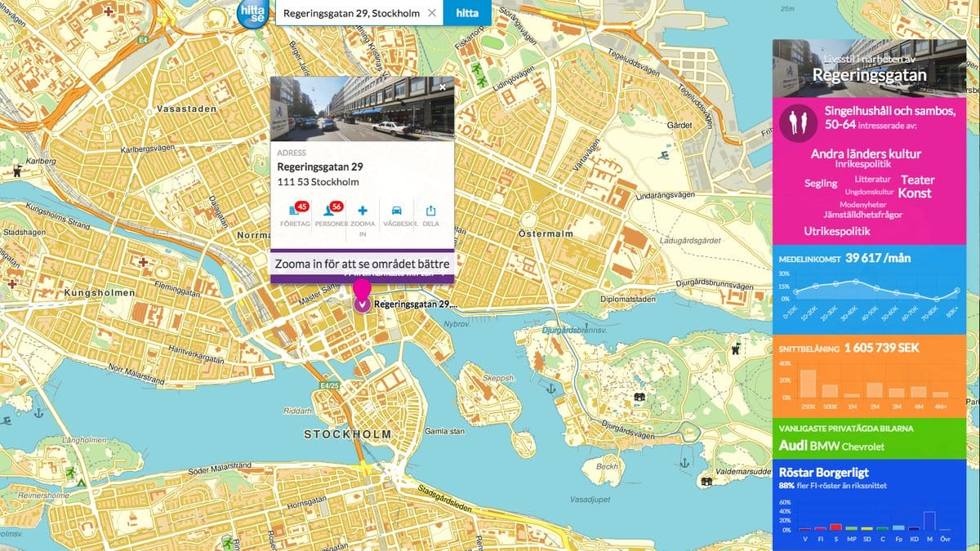Select the pink map pin marker
980x551 pixels.
[x=362, y=295]
